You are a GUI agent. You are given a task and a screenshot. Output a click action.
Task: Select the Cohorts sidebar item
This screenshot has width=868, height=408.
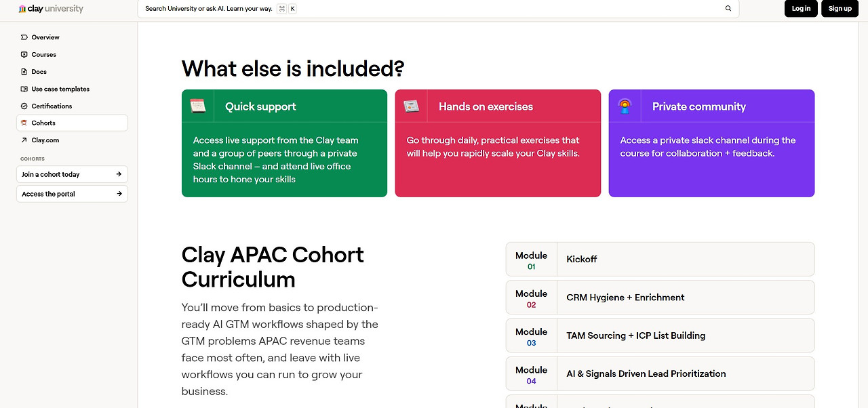pyautogui.click(x=72, y=123)
